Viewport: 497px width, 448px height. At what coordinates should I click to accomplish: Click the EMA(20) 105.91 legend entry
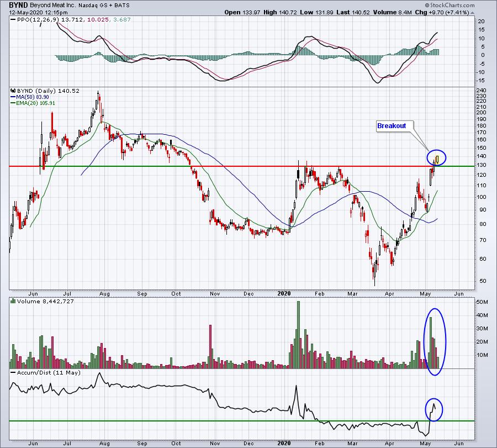pyautogui.click(x=33, y=103)
